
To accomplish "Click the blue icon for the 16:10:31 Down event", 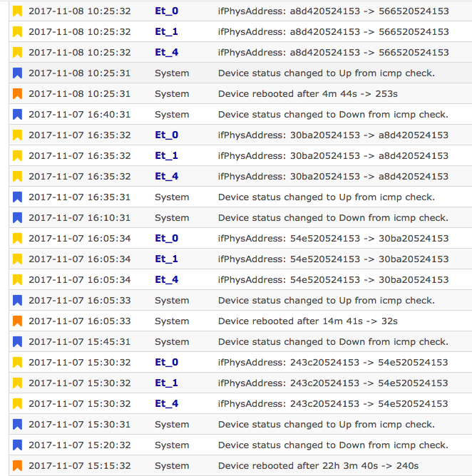I will point(18,217).
